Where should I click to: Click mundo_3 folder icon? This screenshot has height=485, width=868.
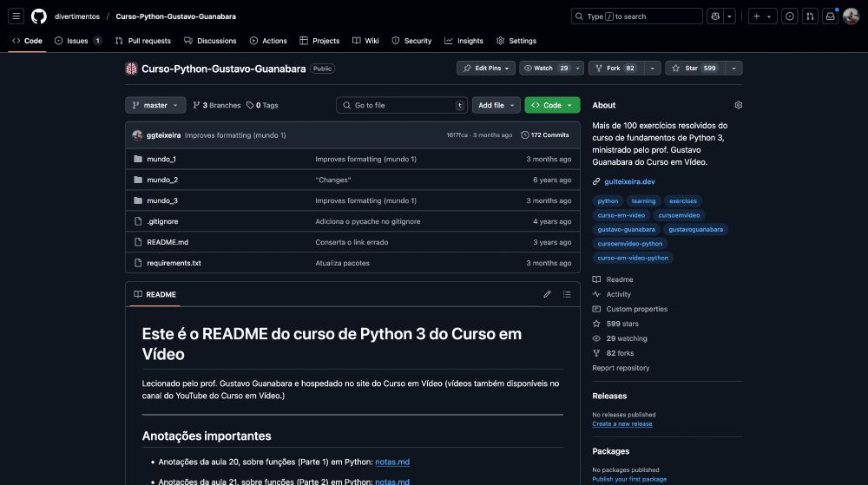138,200
